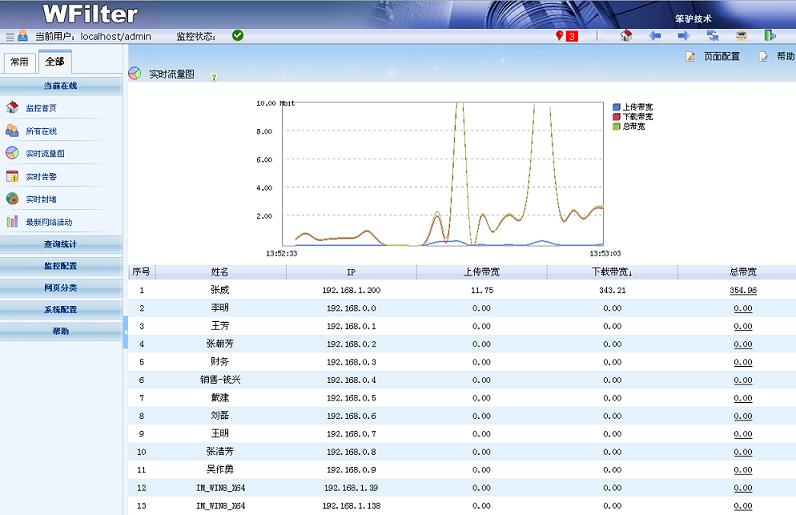This screenshot has width=796, height=515.
Task: Click the small help question mark icon
Action: tap(213, 76)
